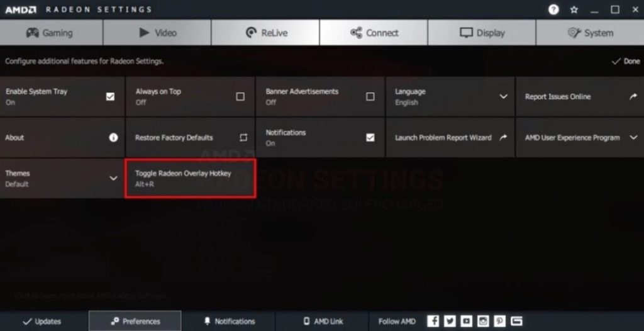Click the Toggle Radeon Overlay Hotkey tile
Screen dimensions: 644x331
[x=191, y=179]
